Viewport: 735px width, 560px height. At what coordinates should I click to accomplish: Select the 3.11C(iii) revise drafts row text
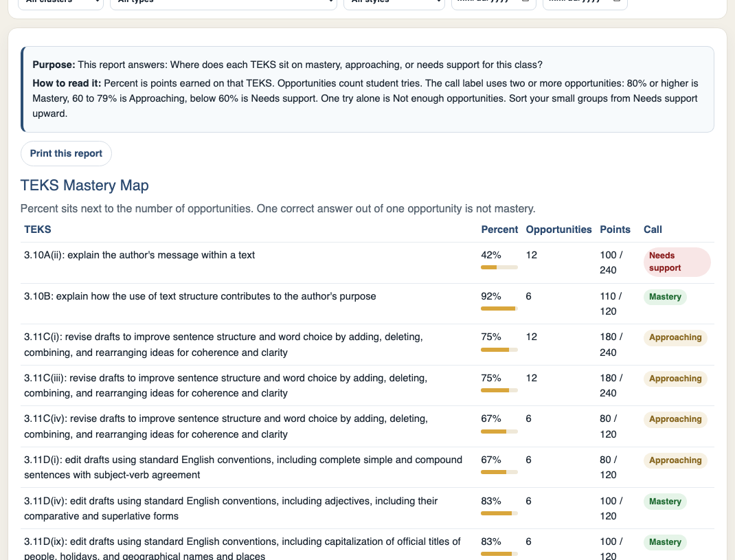225,385
